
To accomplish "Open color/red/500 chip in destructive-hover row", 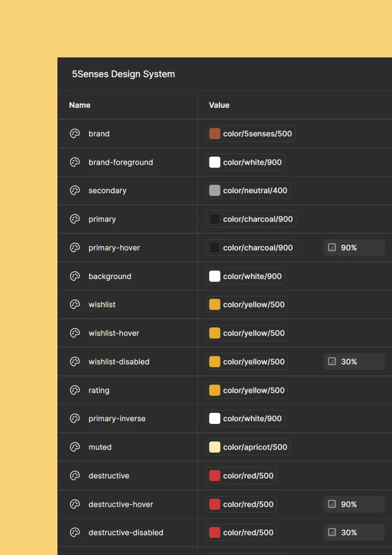I will coord(241,504).
